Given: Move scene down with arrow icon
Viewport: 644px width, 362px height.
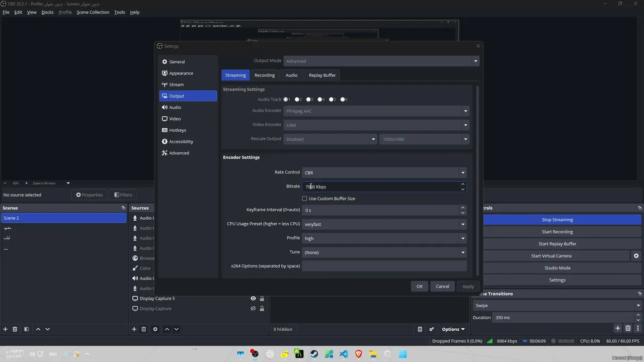Looking at the screenshot, I should click(x=48, y=329).
